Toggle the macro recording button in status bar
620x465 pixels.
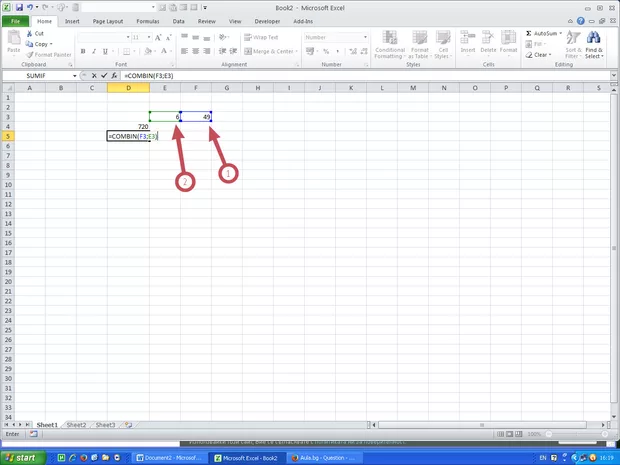[x=33, y=434]
